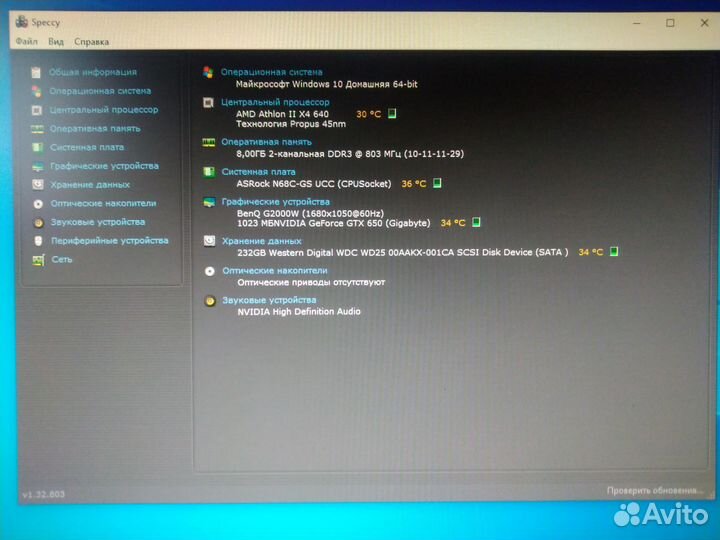Click the Speccy app icon in title bar

[22, 22]
